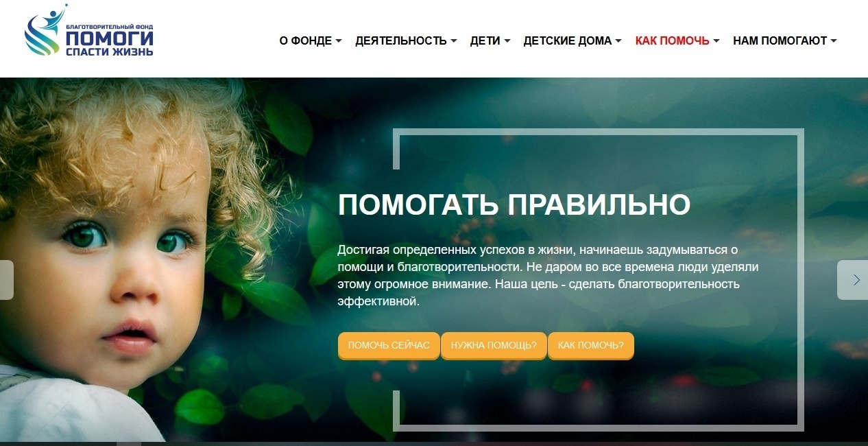Select the ДЕЯТЕЛЬНОСТЬ menu item

(401, 41)
